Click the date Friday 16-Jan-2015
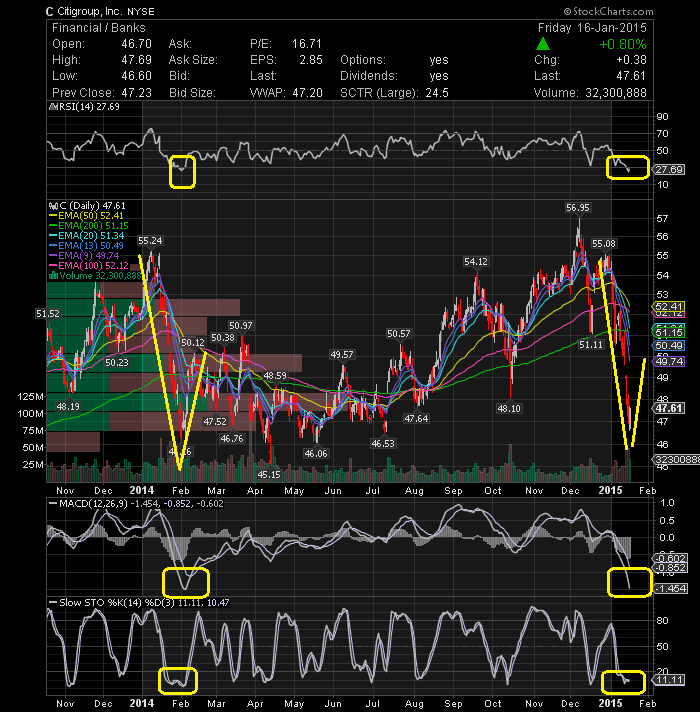The width and height of the screenshot is (700, 712). point(592,28)
